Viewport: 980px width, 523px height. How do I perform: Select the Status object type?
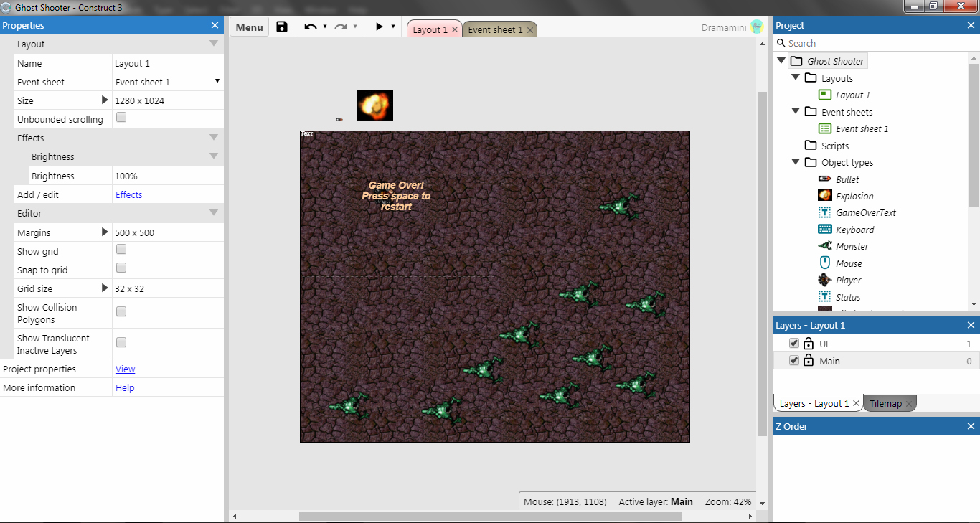[847, 297]
